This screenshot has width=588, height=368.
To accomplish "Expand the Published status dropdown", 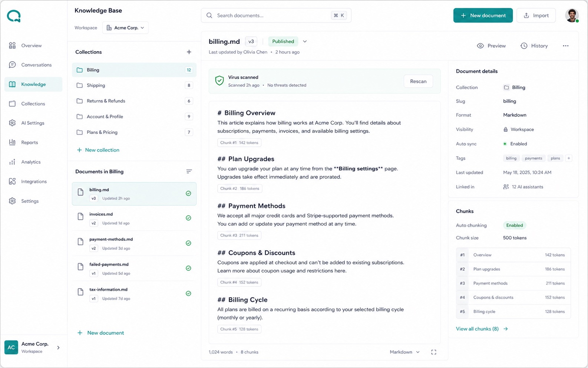I will 305,42.
